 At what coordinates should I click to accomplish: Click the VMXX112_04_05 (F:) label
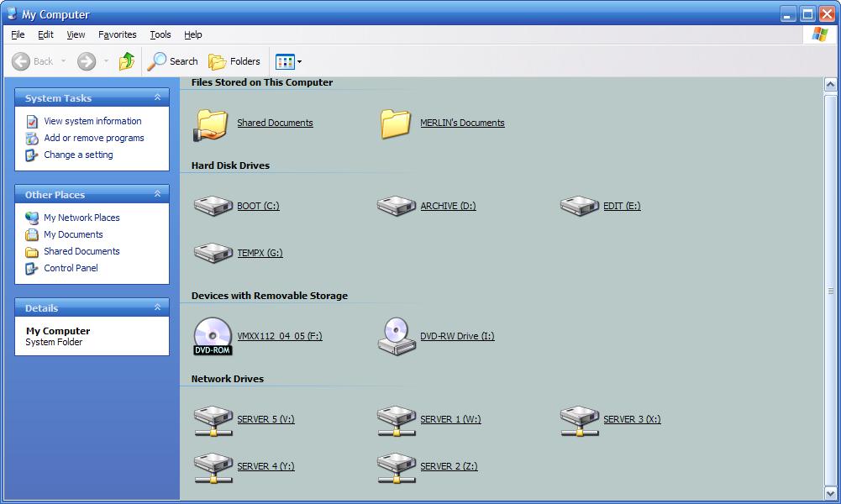pos(280,336)
